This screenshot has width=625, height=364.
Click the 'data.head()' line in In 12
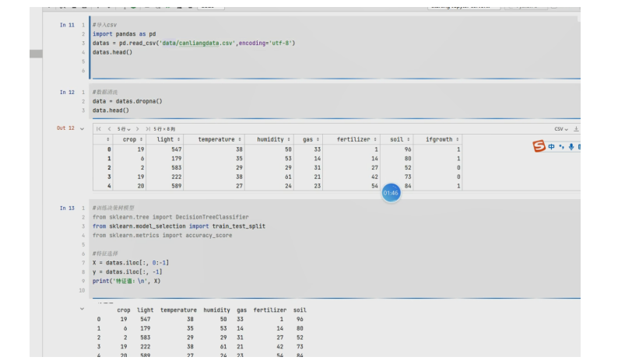pyautogui.click(x=111, y=110)
